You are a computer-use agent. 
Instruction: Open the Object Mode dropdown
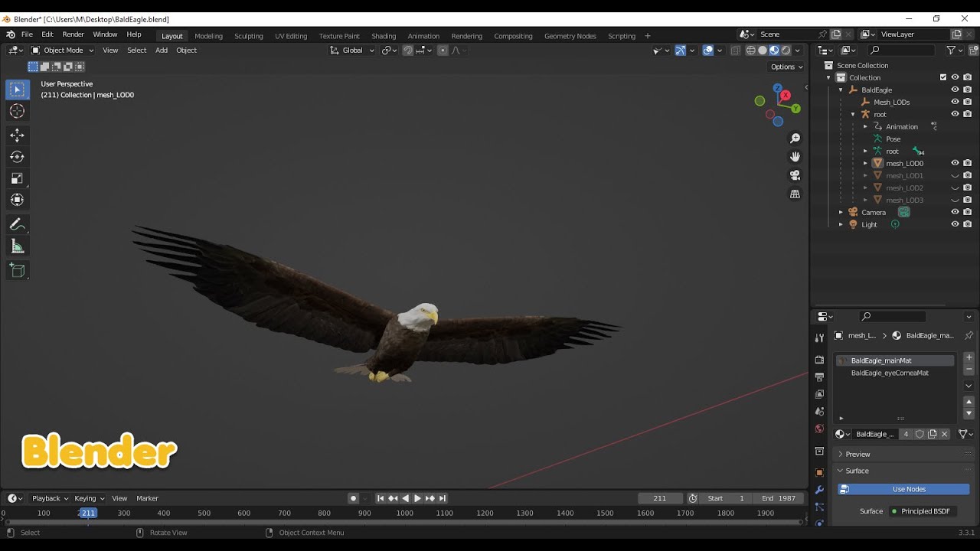click(62, 51)
